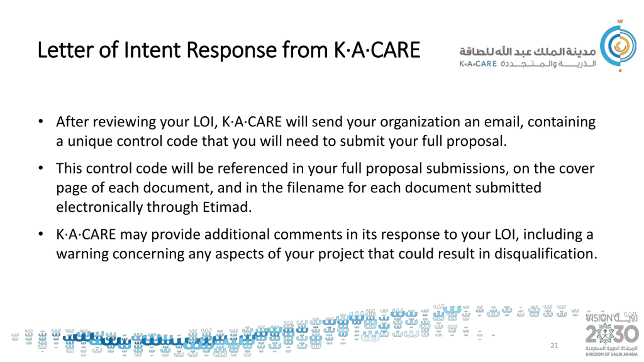The height and width of the screenshot is (362, 644).
Task: Click 'This control code' paragraph start
Action: [x=112, y=168]
